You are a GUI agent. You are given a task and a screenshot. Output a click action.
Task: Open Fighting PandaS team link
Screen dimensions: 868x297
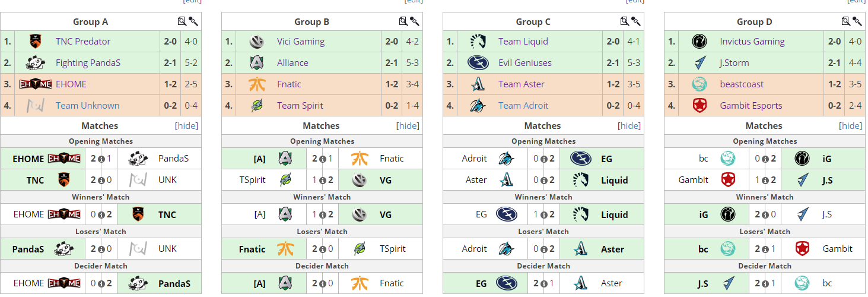tap(88, 63)
